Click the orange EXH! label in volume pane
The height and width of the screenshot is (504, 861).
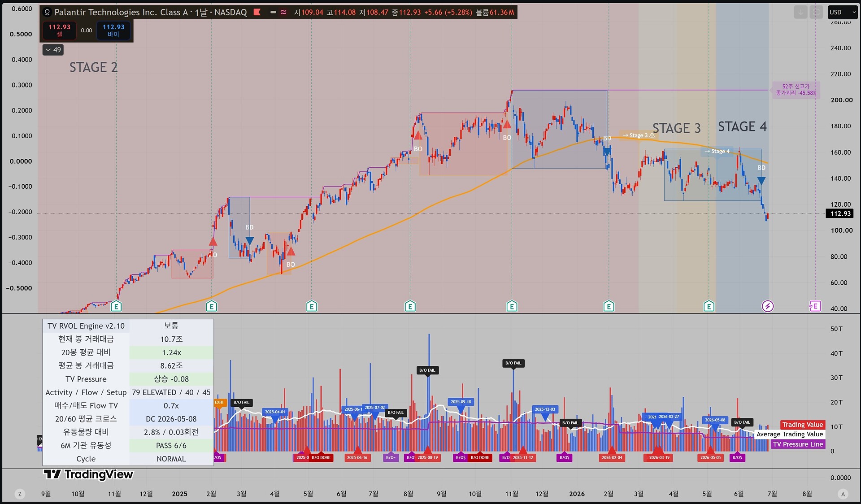click(x=219, y=403)
